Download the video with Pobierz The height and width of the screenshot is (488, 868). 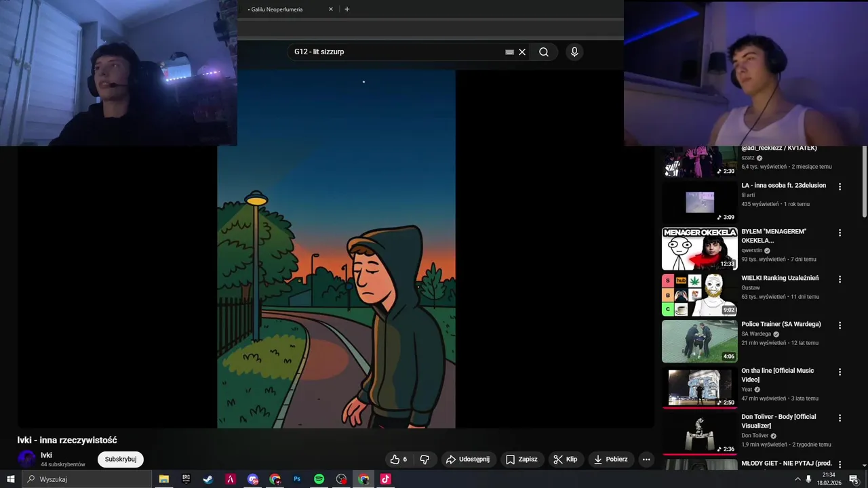point(611,459)
